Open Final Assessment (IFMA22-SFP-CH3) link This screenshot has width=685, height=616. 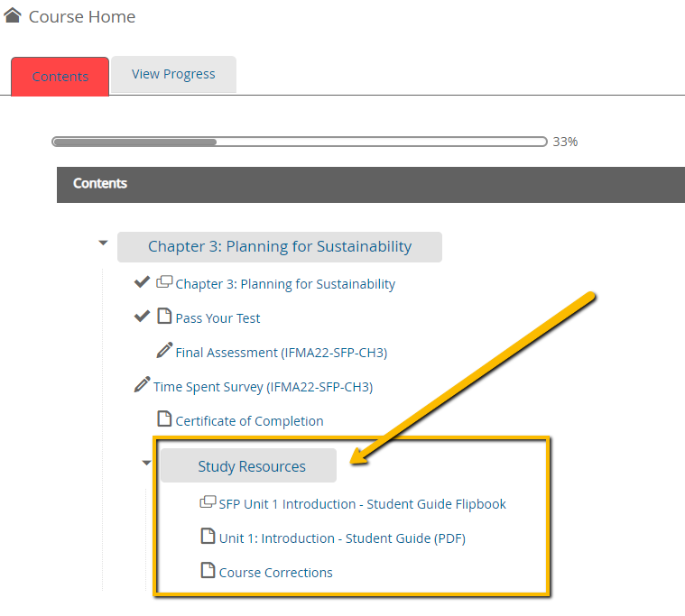pos(282,353)
